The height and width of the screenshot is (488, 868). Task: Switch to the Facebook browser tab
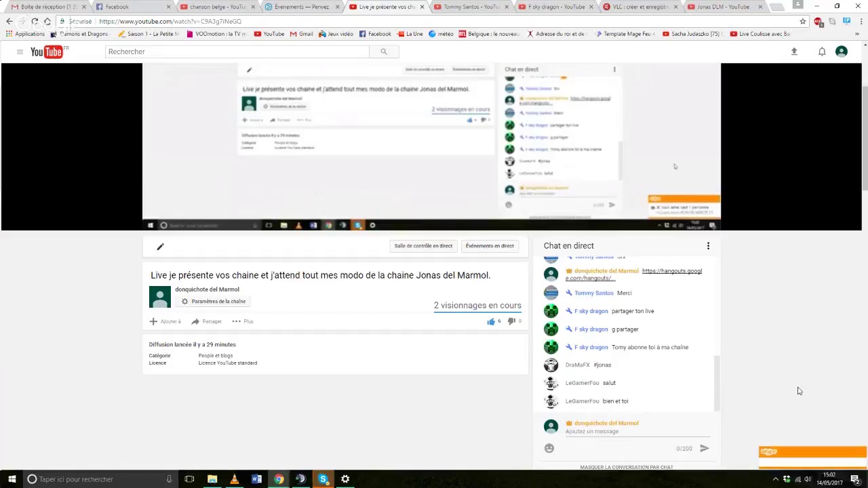click(132, 7)
